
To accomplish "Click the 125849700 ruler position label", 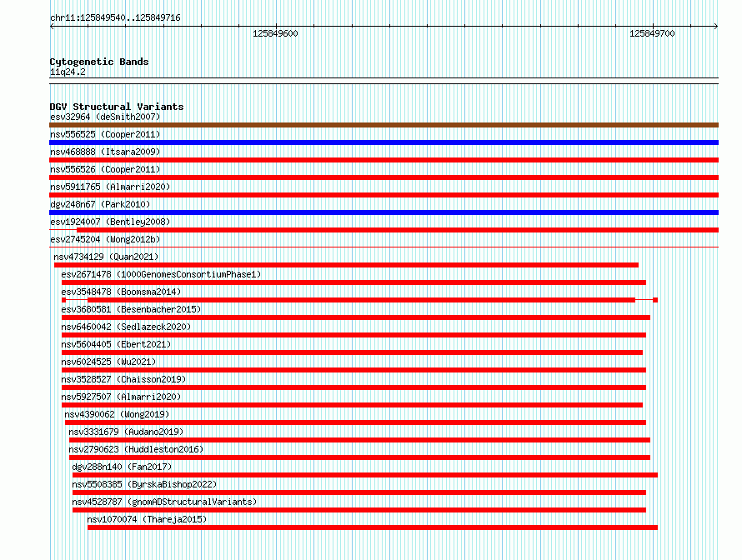I will pos(652,33).
